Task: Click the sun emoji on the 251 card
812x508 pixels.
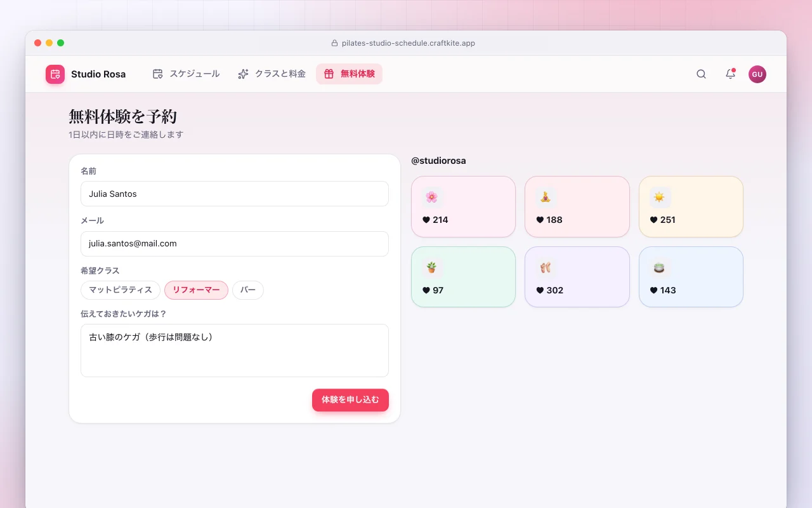Action: click(660, 197)
